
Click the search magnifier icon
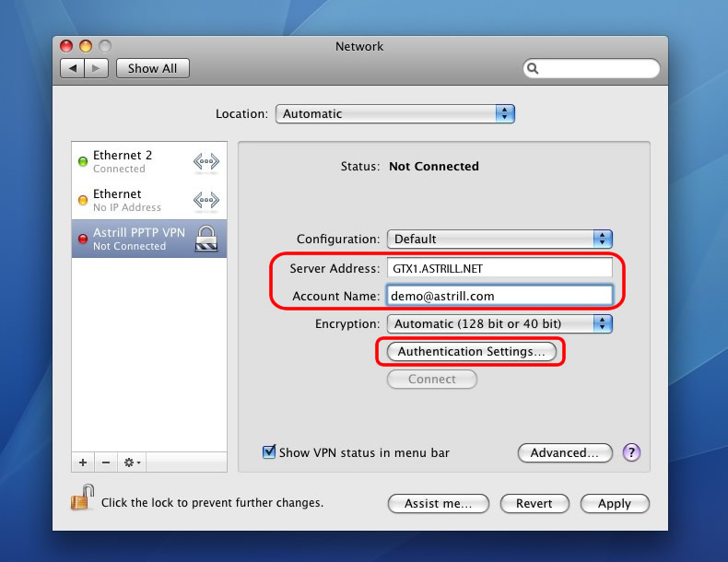(x=533, y=69)
